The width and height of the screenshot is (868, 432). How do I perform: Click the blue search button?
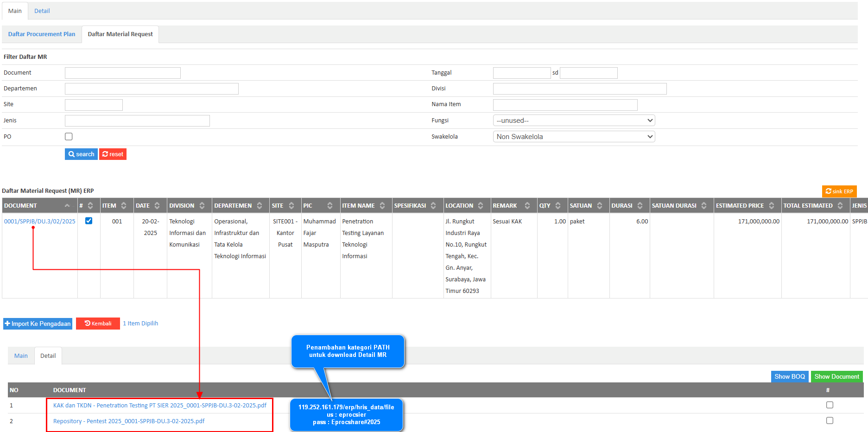[81, 154]
